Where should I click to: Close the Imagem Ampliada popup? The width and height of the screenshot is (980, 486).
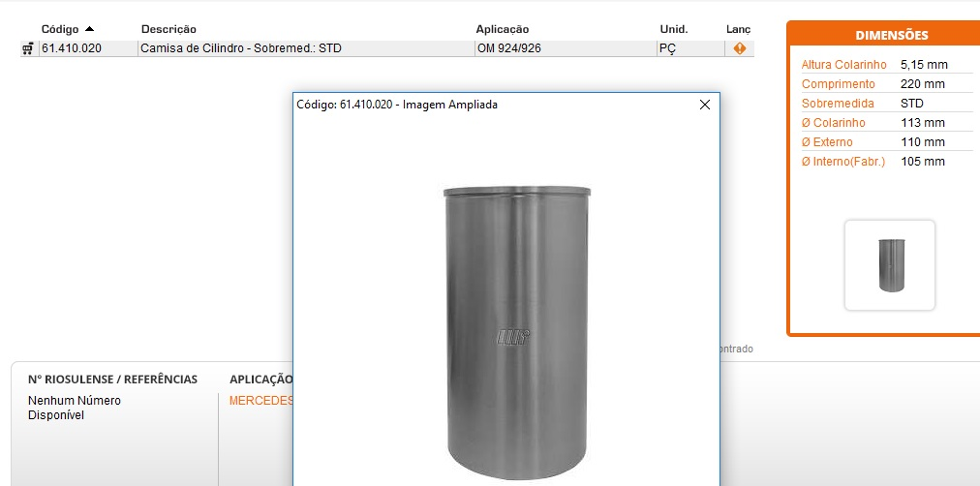point(705,105)
